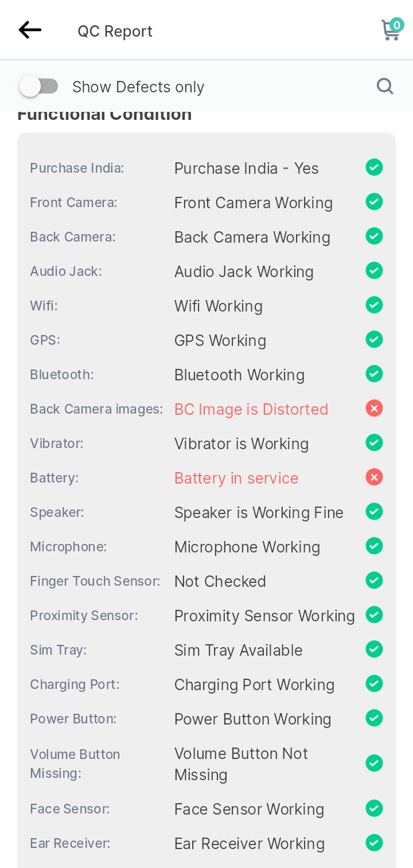Tap the green check for Purchase India - Yes
Image resolution: width=413 pixels, height=868 pixels.
[x=374, y=168]
